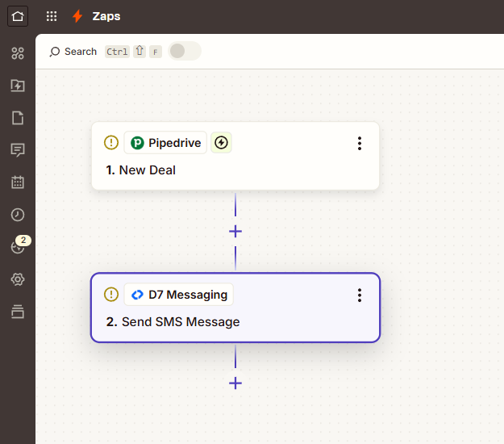The image size is (504, 444).
Task: Select the '1. New Deal' step
Action: (x=235, y=156)
